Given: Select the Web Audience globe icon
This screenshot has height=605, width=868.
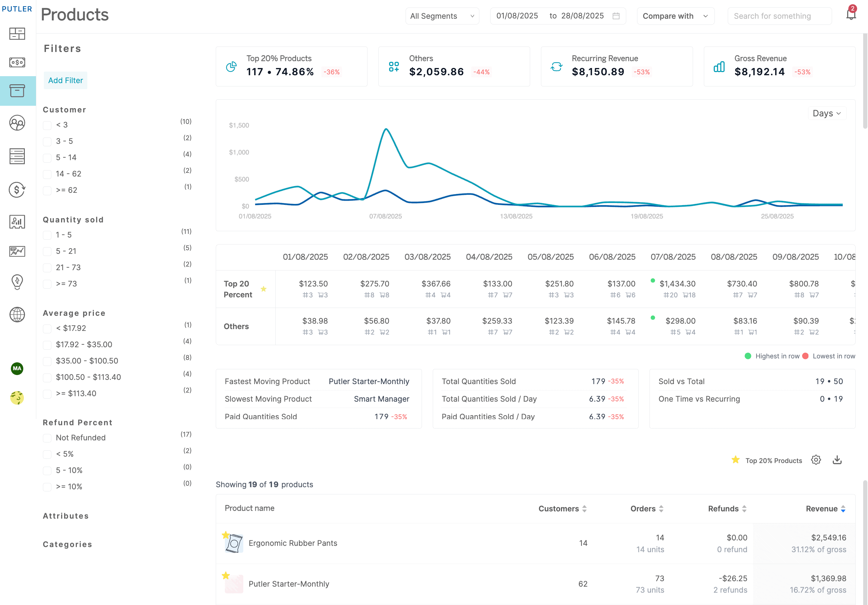Looking at the screenshot, I should click(x=17, y=315).
